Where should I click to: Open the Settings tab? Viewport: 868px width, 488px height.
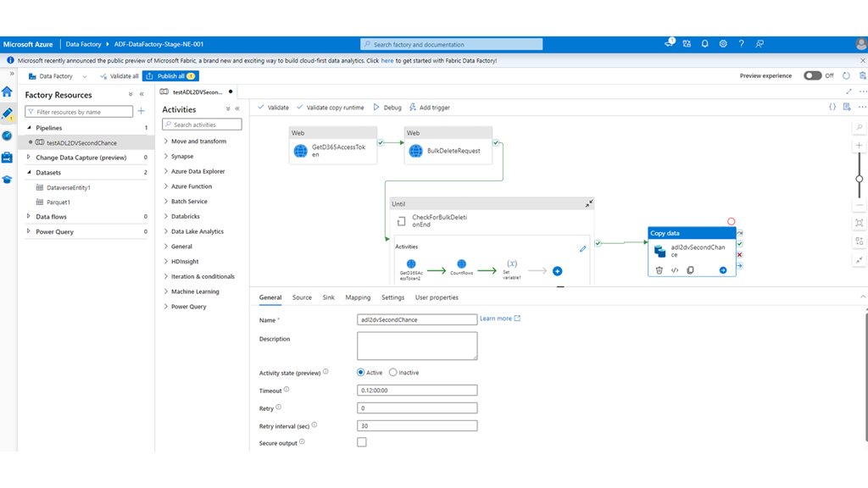[x=392, y=297]
